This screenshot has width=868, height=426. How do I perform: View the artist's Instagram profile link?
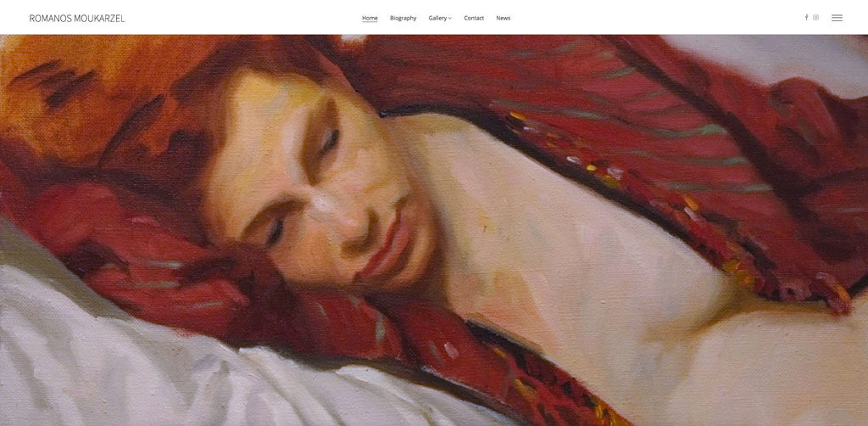(x=815, y=17)
